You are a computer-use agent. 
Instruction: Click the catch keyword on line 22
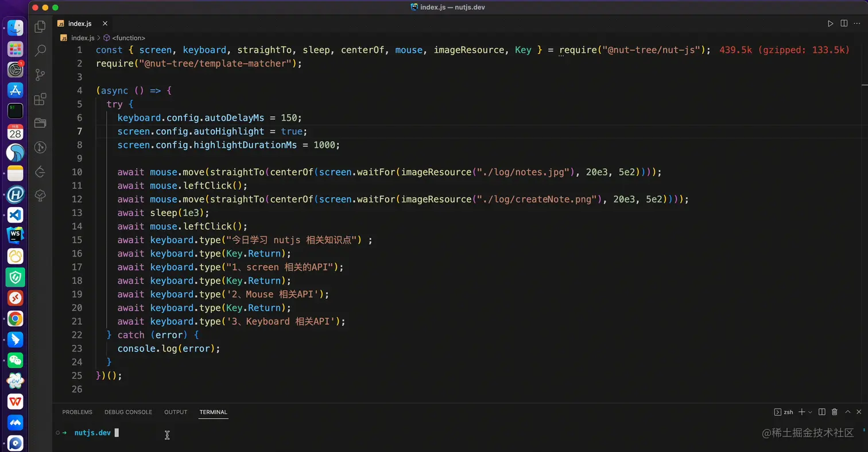(131, 335)
